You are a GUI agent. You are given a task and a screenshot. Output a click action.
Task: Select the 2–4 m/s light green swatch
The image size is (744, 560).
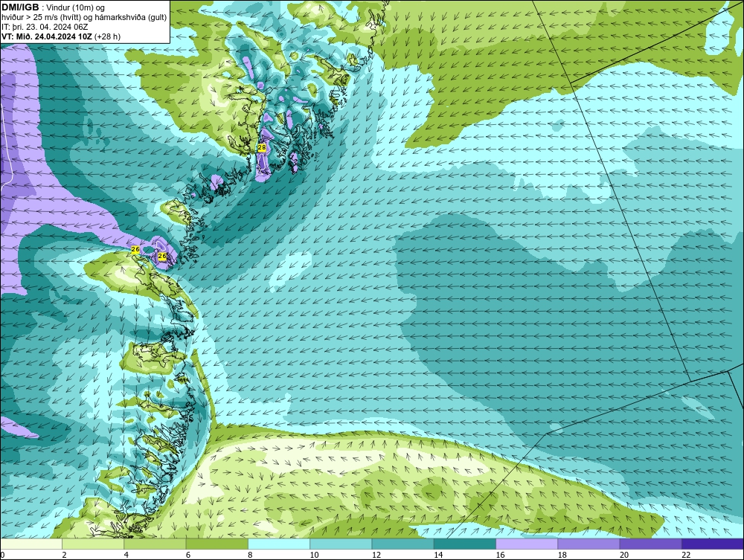(x=93, y=544)
